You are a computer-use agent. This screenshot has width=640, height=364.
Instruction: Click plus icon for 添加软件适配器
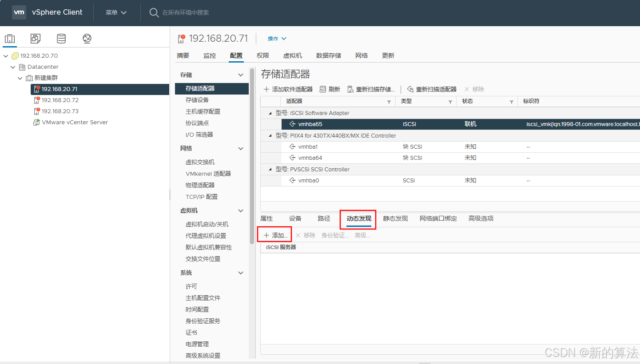click(x=266, y=89)
